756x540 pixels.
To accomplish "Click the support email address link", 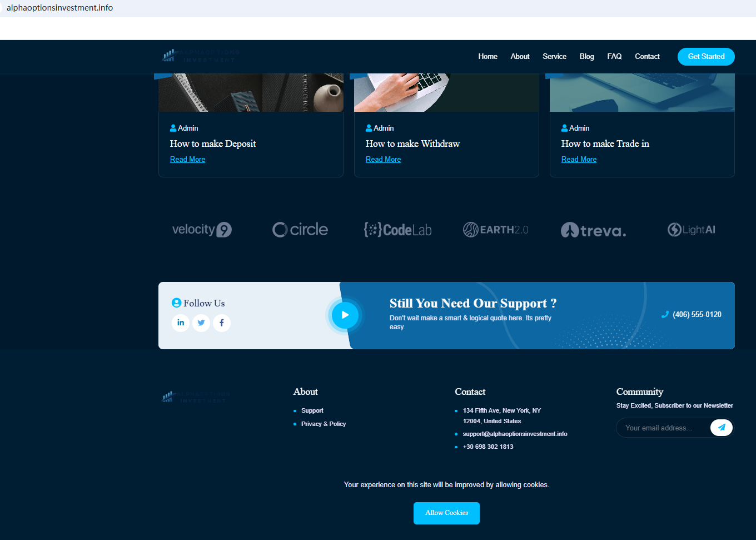I will (515, 434).
